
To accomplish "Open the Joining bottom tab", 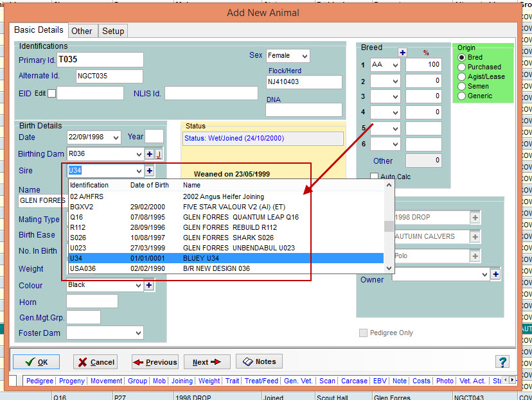I will pos(182,381).
